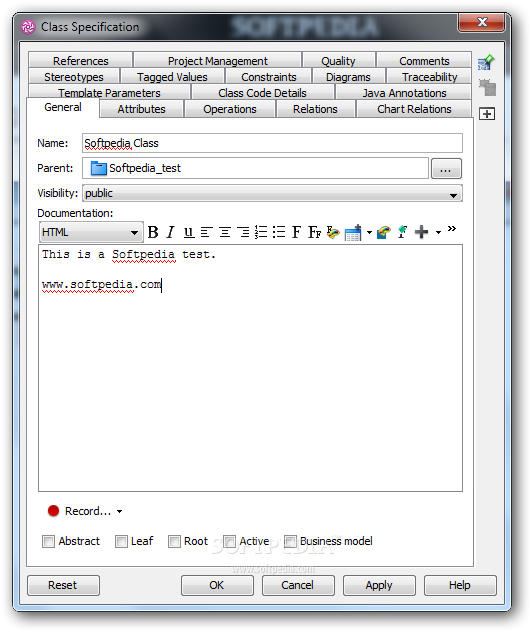The height and width of the screenshot is (632, 532).
Task: Insert numbered list in documentation
Action: point(261,232)
